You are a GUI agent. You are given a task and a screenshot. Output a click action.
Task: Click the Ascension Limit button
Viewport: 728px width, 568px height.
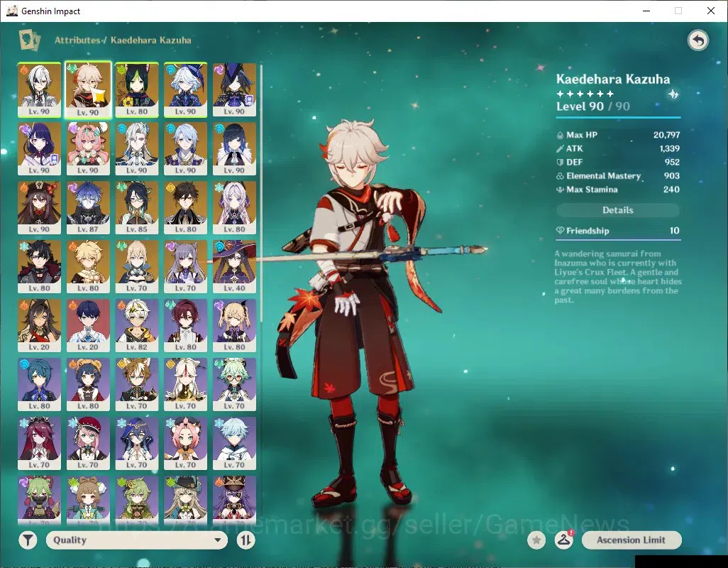coord(632,540)
